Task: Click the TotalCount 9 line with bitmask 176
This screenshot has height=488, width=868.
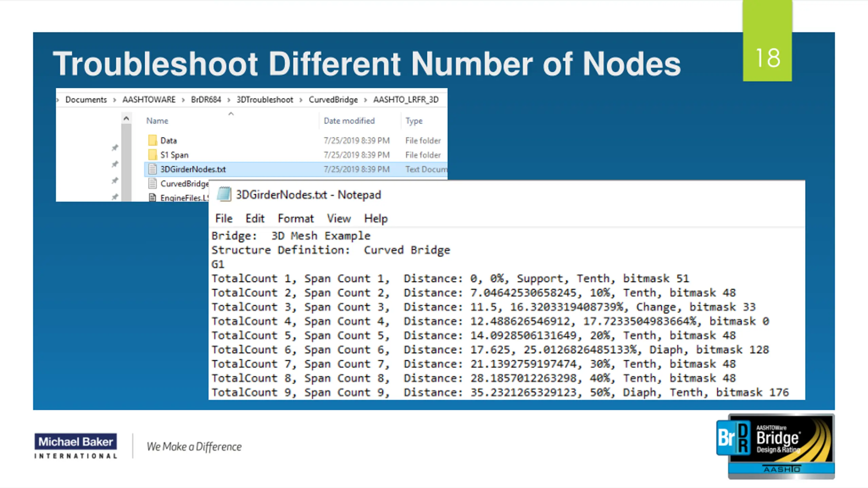Action: (500, 392)
